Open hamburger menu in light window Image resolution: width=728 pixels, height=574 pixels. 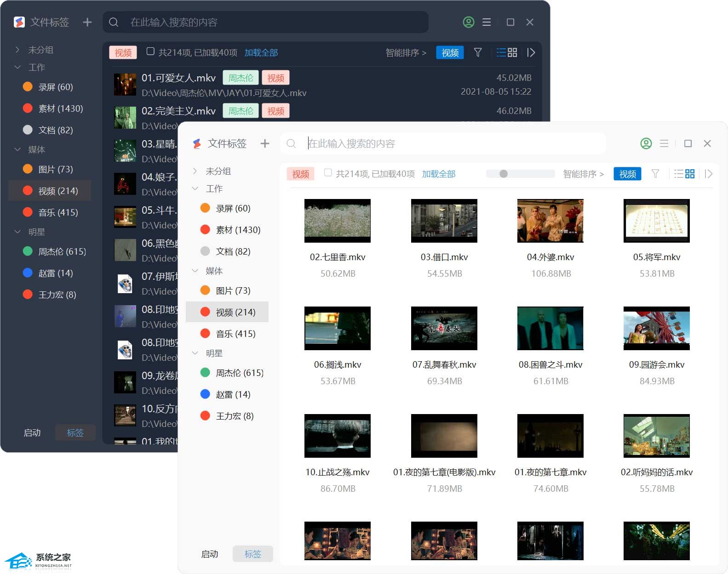[x=664, y=143]
